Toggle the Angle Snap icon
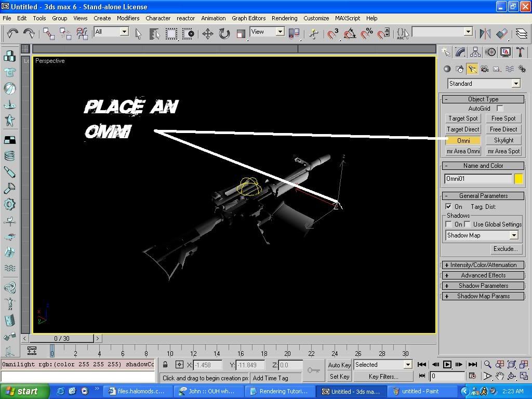The height and width of the screenshot is (399, 532). 350,34
